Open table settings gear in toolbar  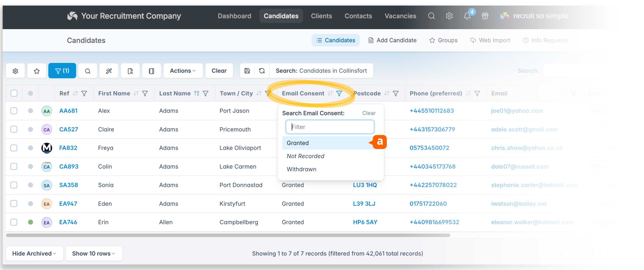coord(15,71)
